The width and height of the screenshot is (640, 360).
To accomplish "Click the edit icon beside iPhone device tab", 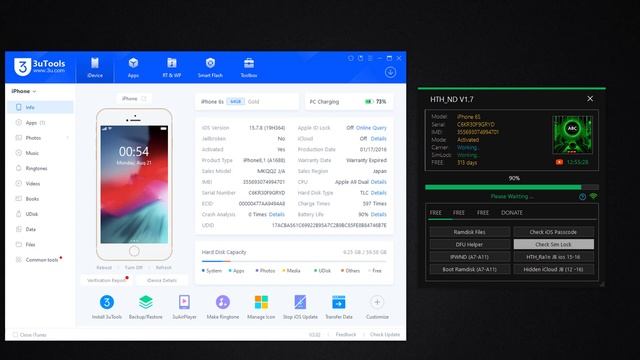I will point(144,99).
